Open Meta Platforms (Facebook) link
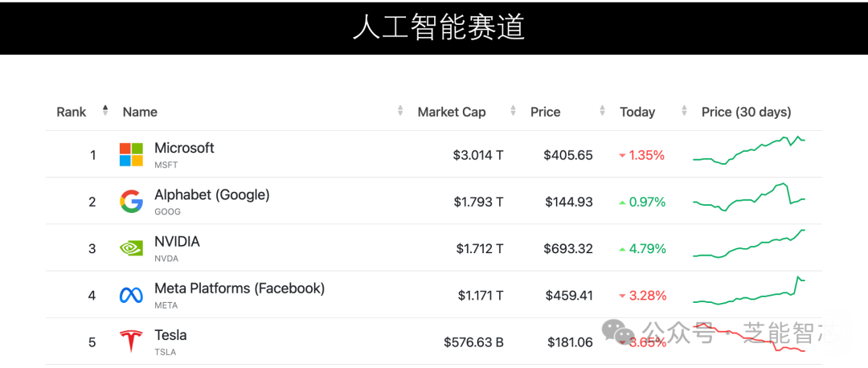Viewport: 868px width, 368px height. [x=240, y=288]
